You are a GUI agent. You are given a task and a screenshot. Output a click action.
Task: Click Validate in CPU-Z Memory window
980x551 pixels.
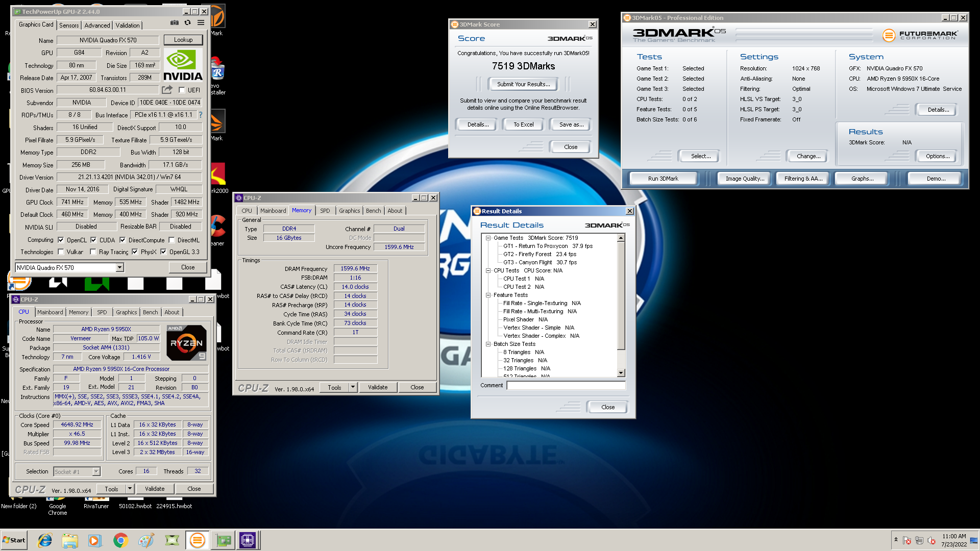pos(378,387)
